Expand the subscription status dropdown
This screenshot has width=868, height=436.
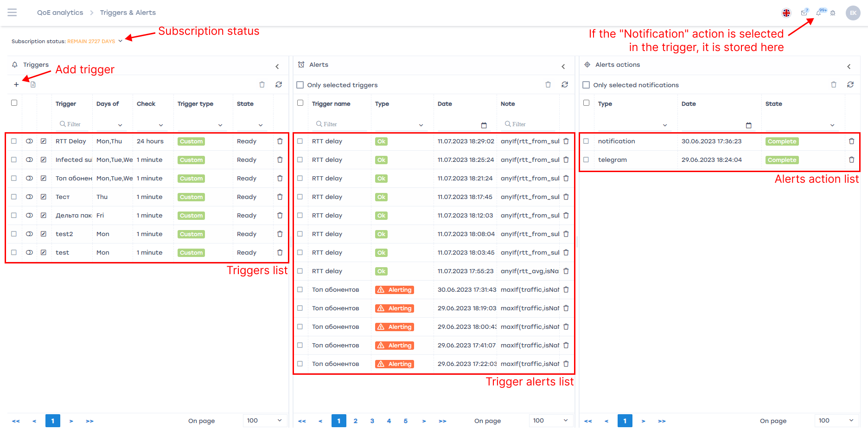[x=121, y=41]
